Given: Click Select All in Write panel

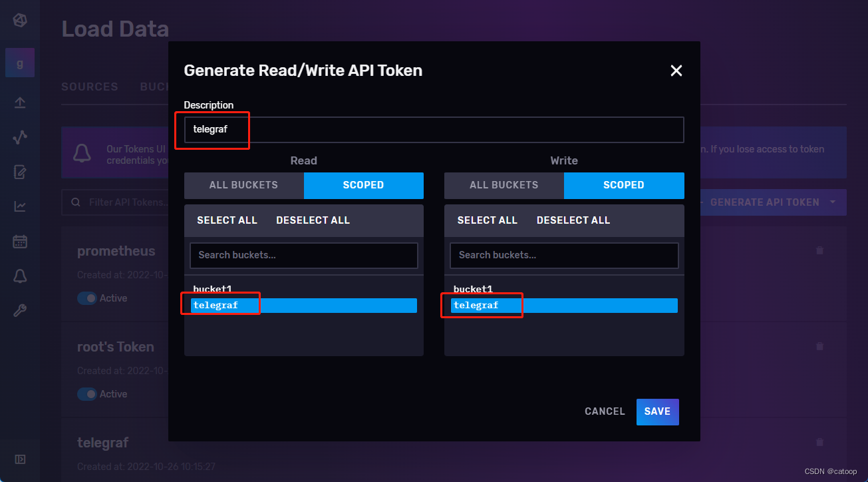Looking at the screenshot, I should [488, 220].
